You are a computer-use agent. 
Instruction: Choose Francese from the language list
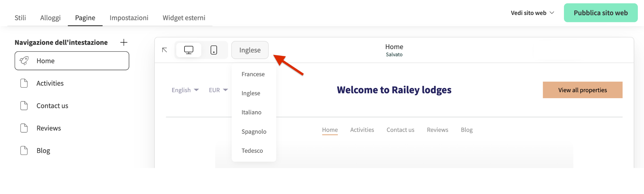pos(253,74)
